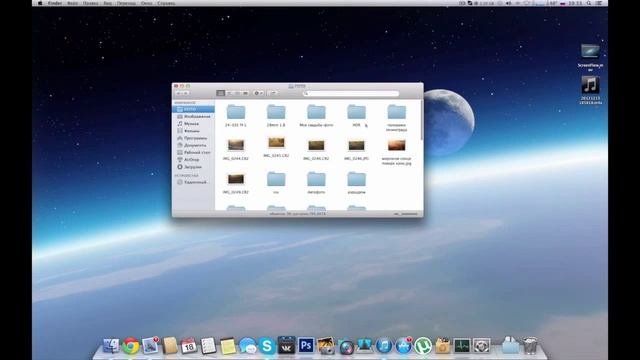Switch Finder window to list view
Screen dimensions: 640x360
pos(229,93)
